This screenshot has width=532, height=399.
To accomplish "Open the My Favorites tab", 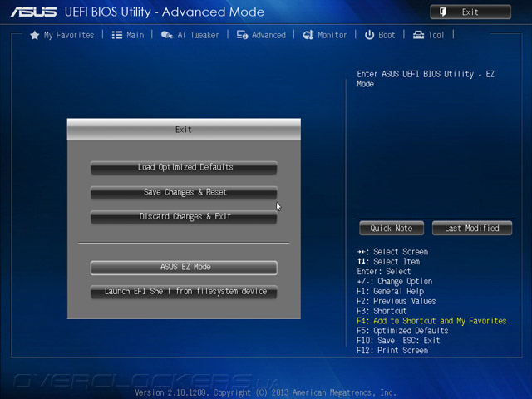I will 62,35.
